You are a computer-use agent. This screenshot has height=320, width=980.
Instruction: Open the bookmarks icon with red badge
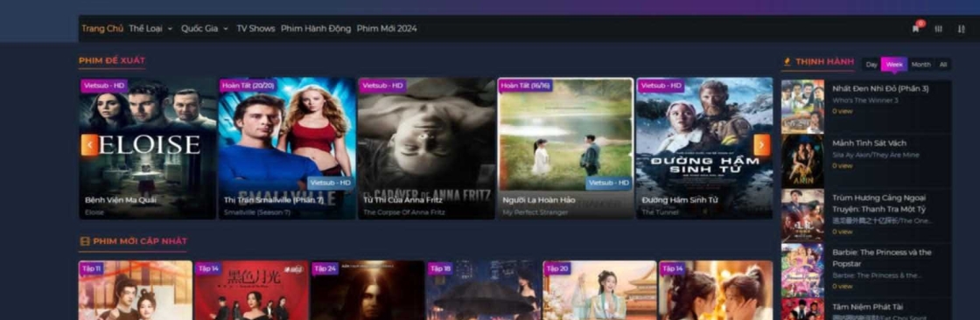[916, 28]
